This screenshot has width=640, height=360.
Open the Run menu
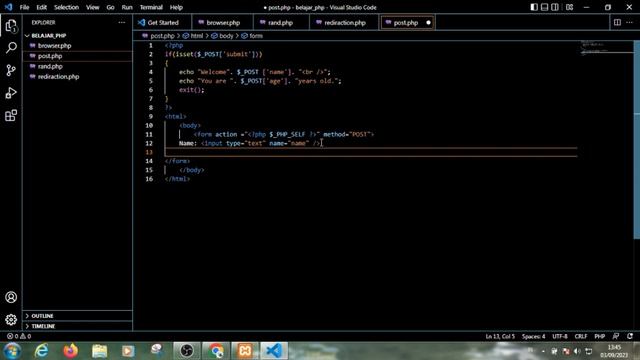[x=127, y=7]
